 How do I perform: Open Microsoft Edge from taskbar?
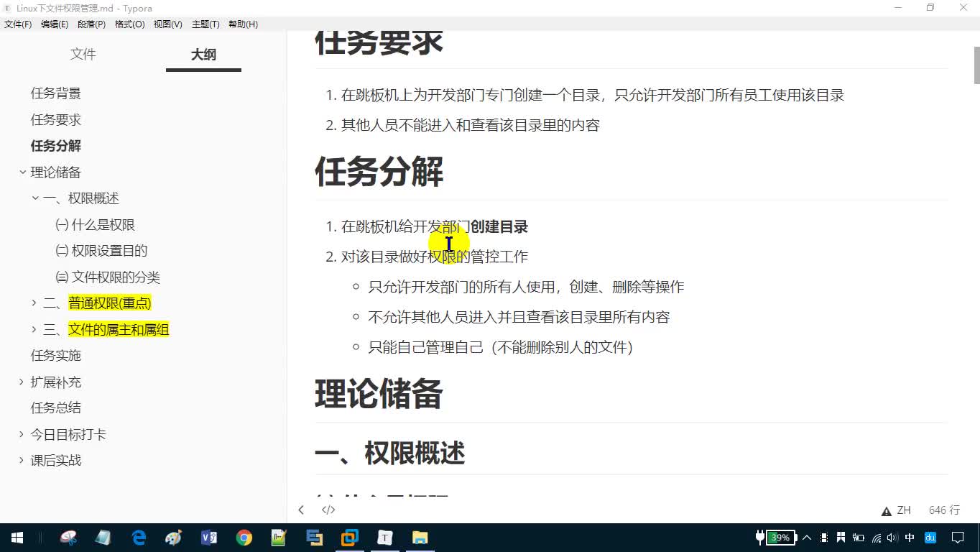(139, 538)
